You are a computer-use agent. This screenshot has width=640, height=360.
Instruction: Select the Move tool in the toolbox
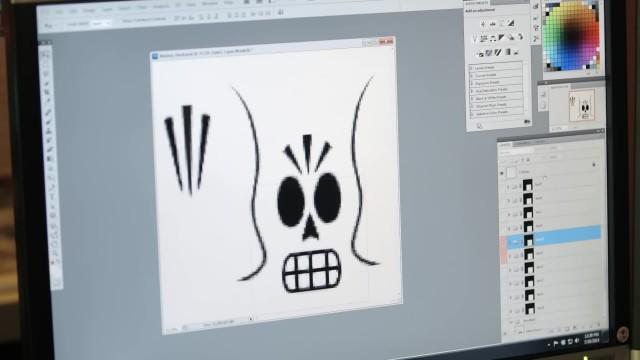[x=45, y=54]
